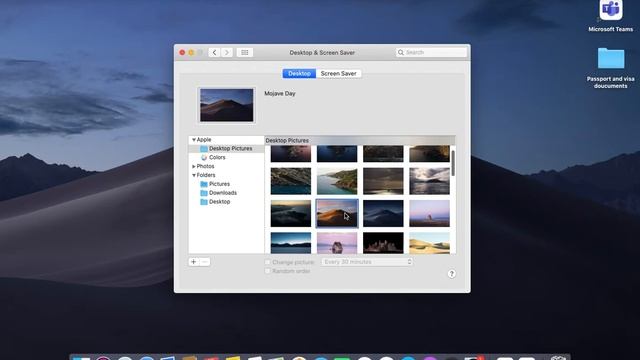This screenshot has height=360, width=640.
Task: Collapse the Apple group disclosure triangle
Action: click(194, 140)
